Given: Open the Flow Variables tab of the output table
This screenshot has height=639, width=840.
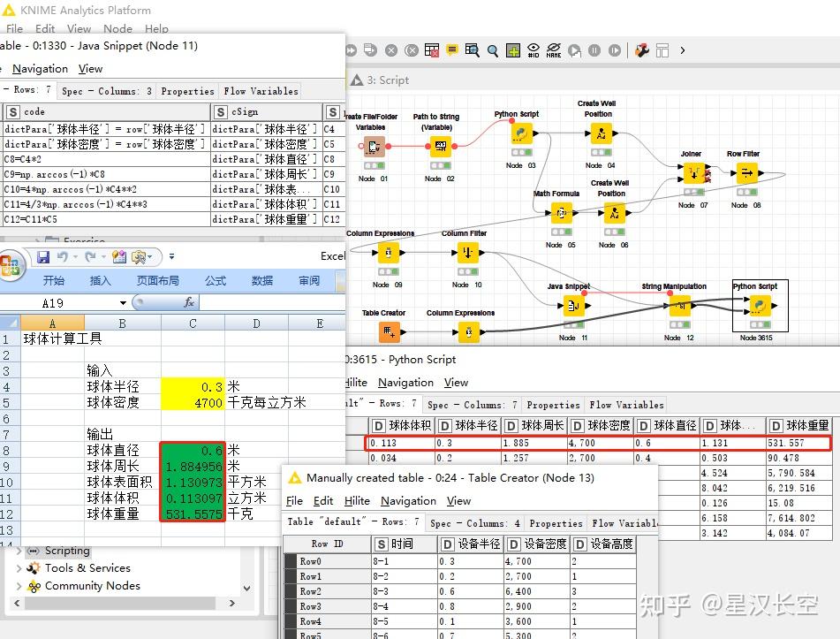Looking at the screenshot, I should [625, 405].
